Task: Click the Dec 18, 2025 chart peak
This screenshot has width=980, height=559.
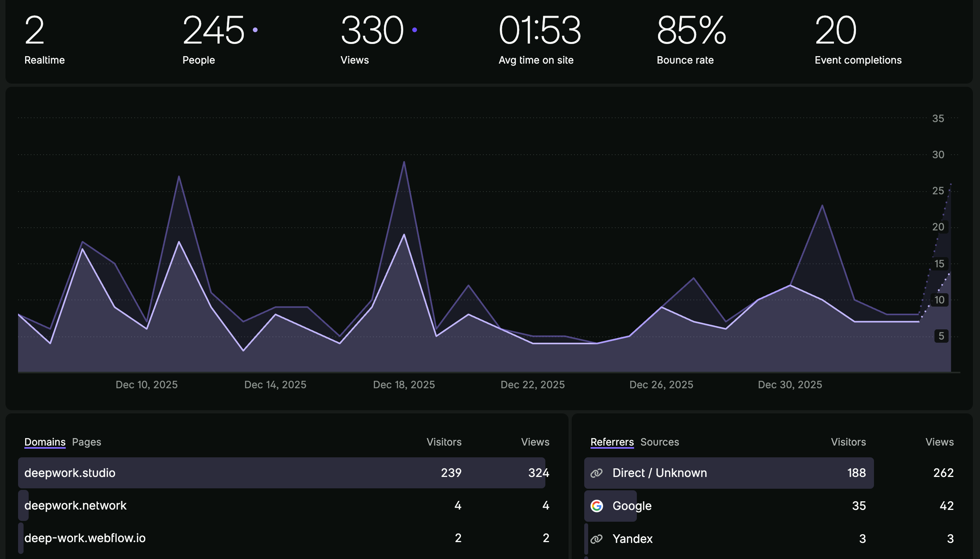Action: click(404, 162)
